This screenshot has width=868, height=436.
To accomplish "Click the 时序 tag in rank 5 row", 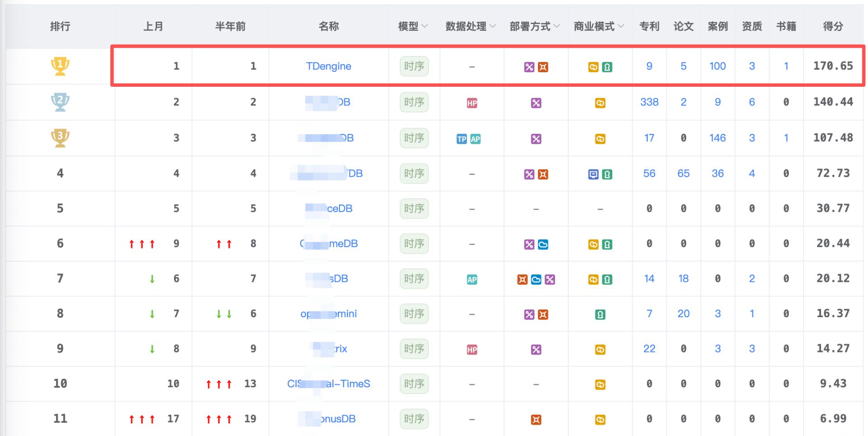I will pyautogui.click(x=414, y=209).
